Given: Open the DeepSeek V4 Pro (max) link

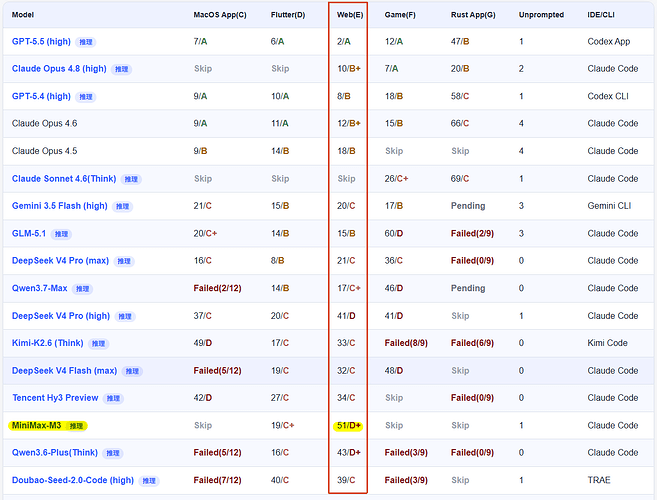Looking at the screenshot, I should [60, 261].
